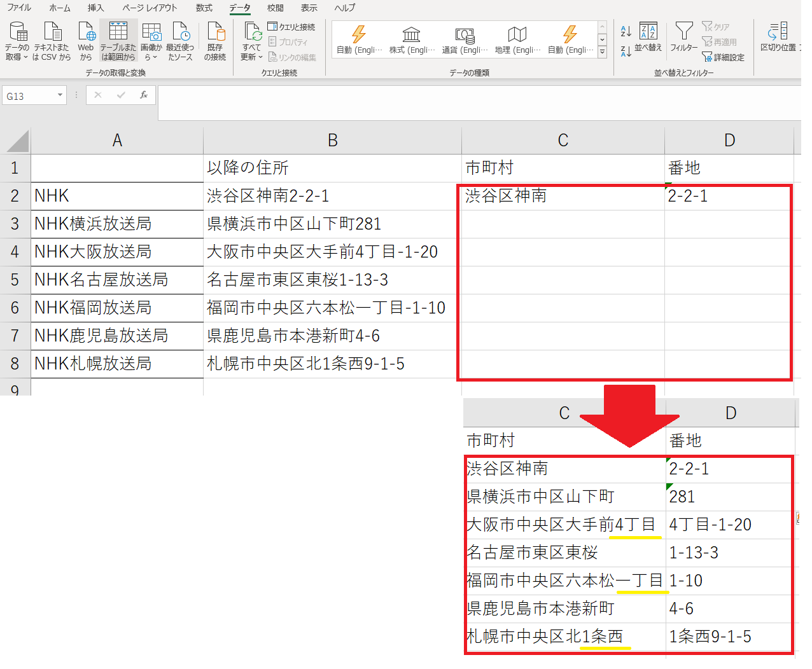Select テーブルまたは範囲から in the ribbon
This screenshot has height=669, width=812.
point(118,41)
